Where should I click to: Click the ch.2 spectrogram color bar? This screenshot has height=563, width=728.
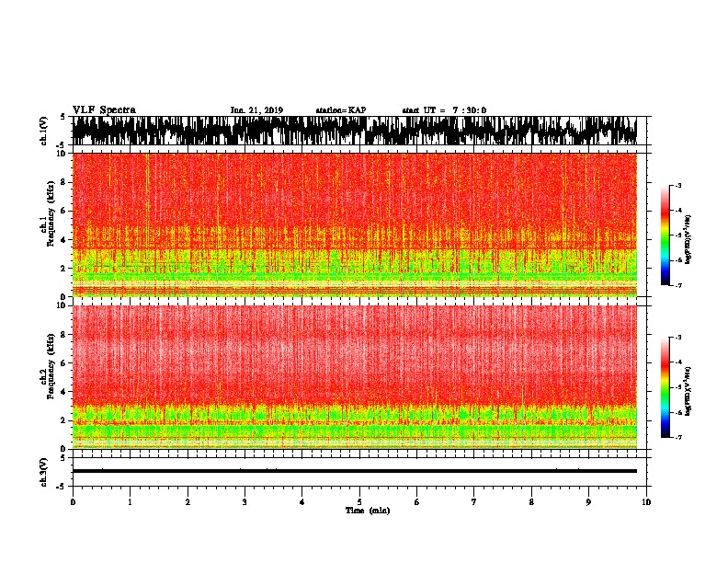click(x=665, y=387)
